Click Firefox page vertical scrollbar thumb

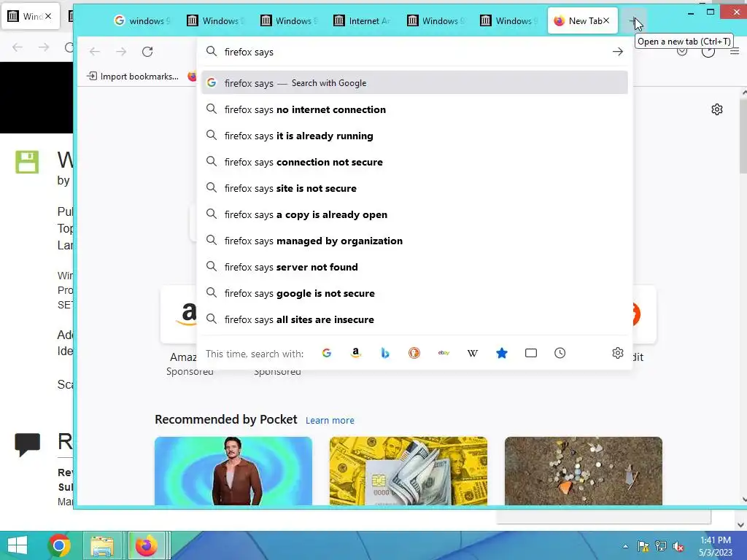click(743, 136)
